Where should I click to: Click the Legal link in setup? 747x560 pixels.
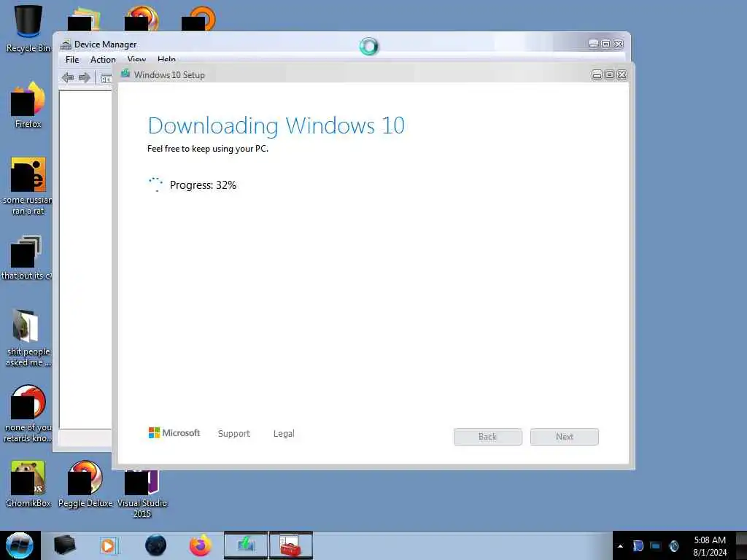[284, 433]
